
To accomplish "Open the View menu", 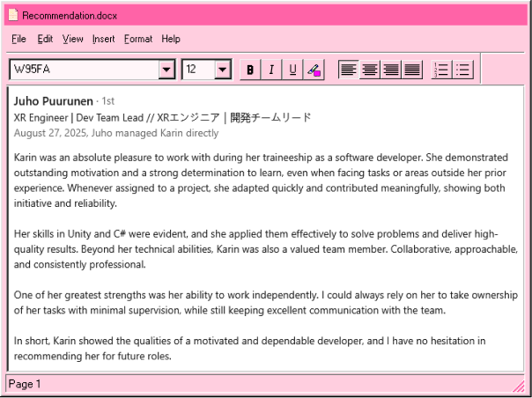I will [72, 39].
